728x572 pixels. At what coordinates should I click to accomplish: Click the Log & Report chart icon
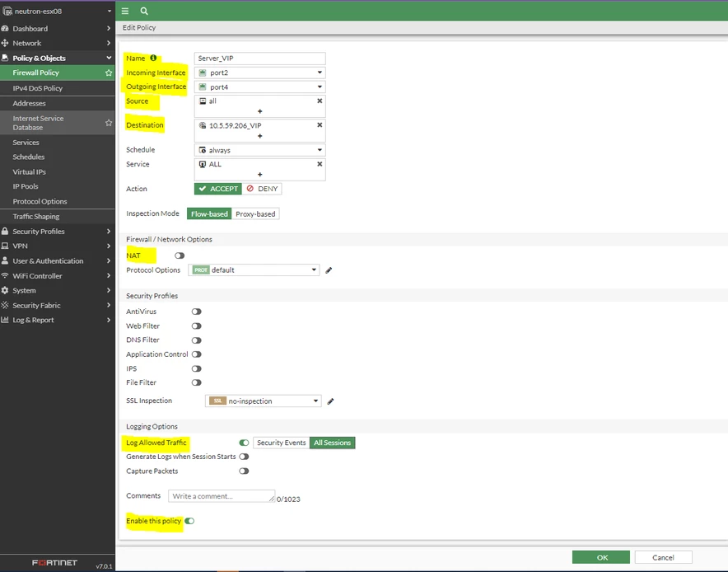point(5,320)
